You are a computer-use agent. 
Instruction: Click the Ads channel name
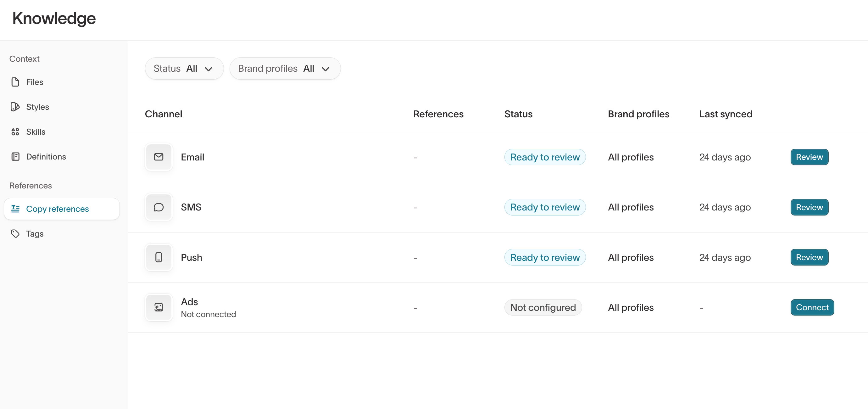tap(189, 302)
